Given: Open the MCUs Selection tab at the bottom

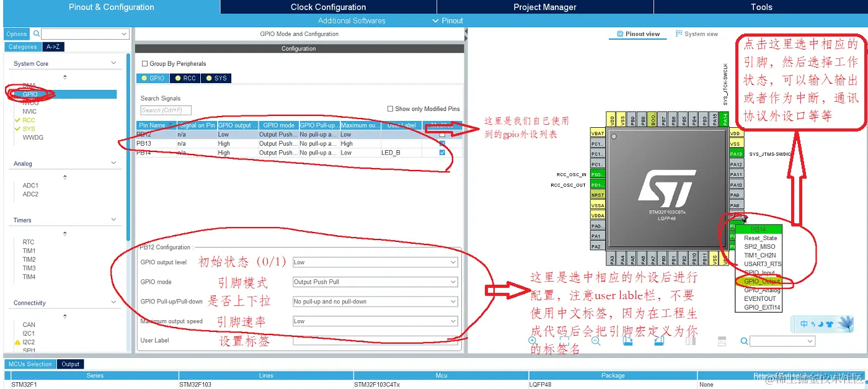Looking at the screenshot, I should tap(30, 364).
